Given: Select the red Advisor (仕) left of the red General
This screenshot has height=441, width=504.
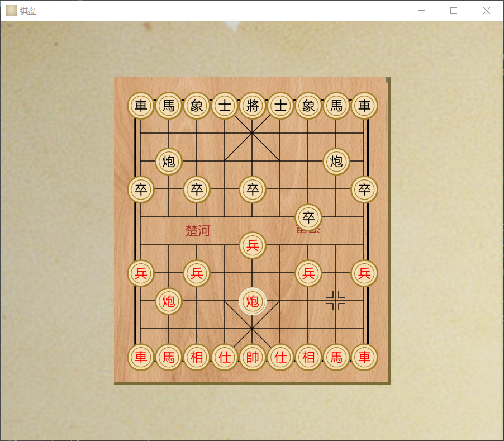Looking at the screenshot, I should 225,358.
